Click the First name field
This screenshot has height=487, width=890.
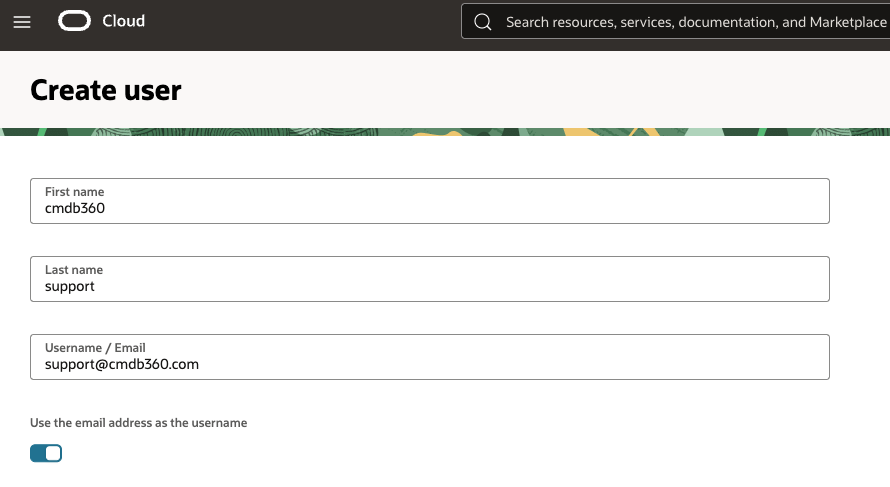(x=430, y=201)
